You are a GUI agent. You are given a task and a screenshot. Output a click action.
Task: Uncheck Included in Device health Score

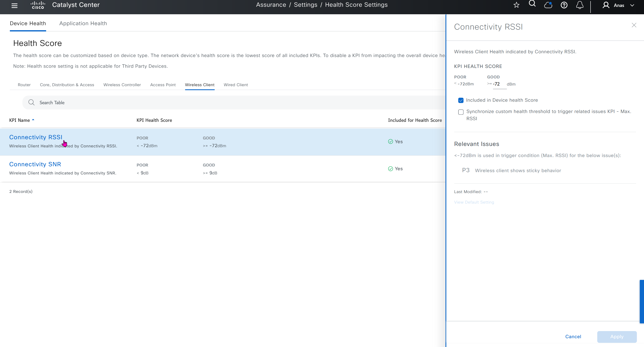[461, 100]
